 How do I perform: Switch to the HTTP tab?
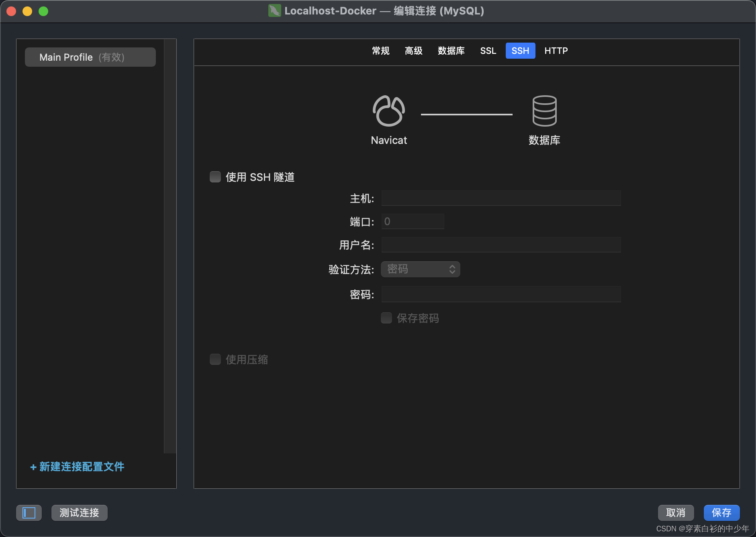[556, 51]
